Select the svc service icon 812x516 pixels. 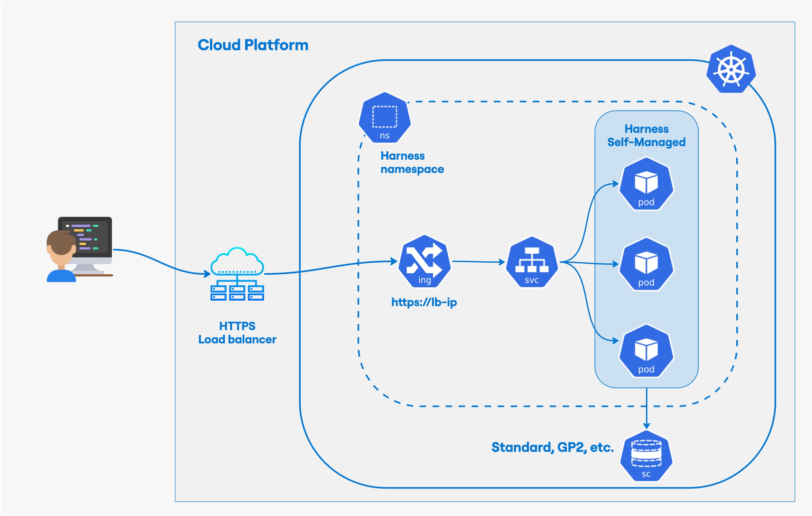pos(532,263)
